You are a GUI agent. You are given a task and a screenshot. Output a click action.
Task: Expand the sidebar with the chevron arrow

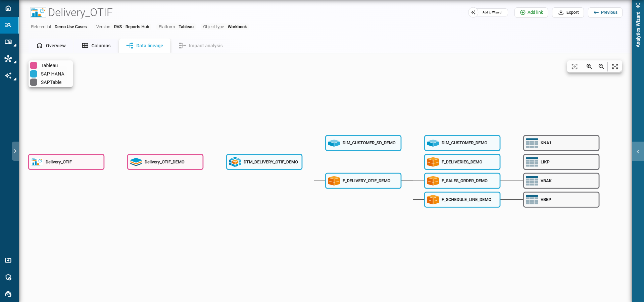coord(15,151)
